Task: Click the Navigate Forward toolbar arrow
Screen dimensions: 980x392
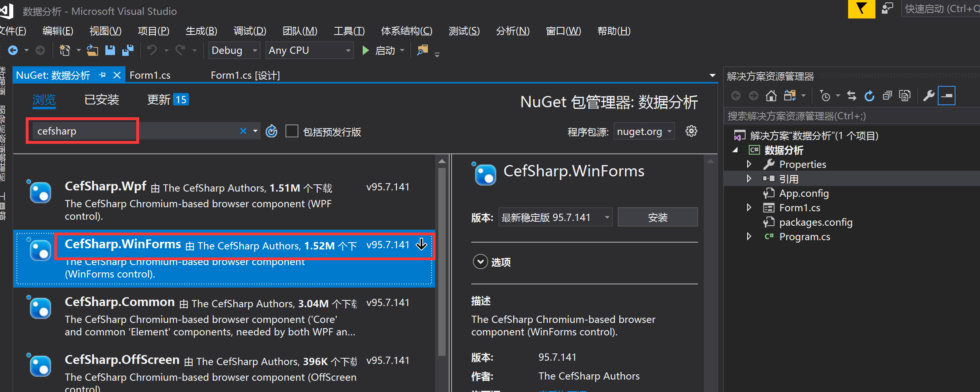Action: click(40, 50)
